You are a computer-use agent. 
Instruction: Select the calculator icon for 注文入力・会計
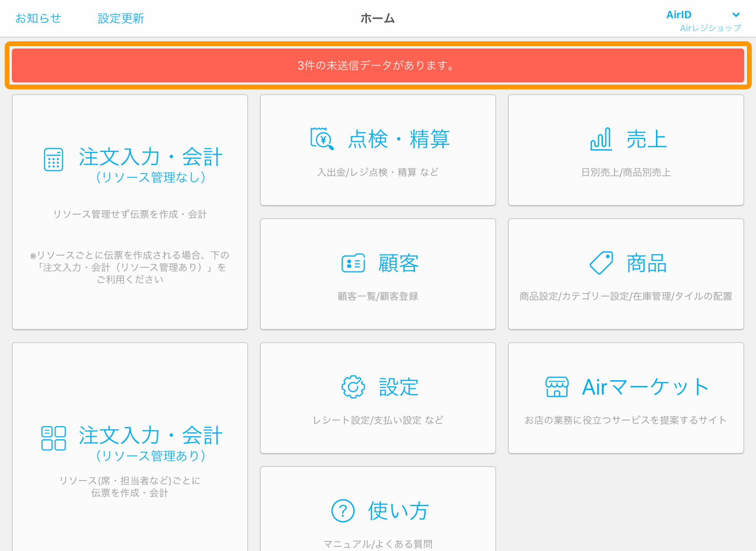click(x=53, y=159)
